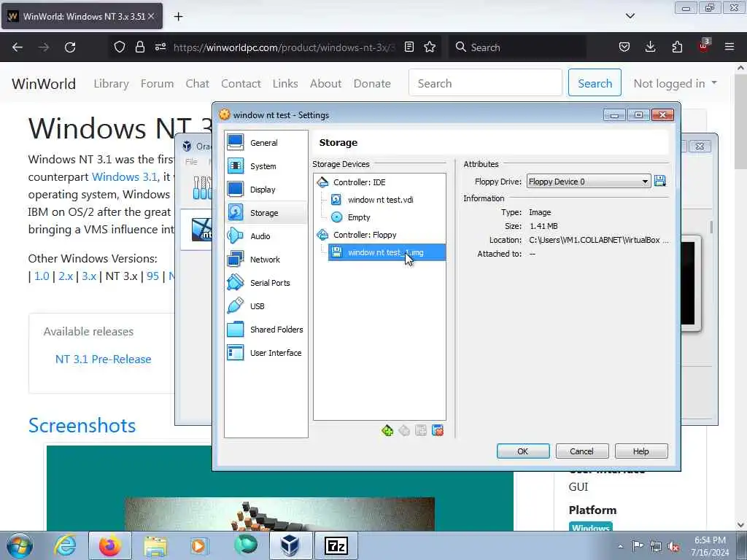747x560 pixels.
Task: Open the Display settings page
Action: (x=266, y=189)
